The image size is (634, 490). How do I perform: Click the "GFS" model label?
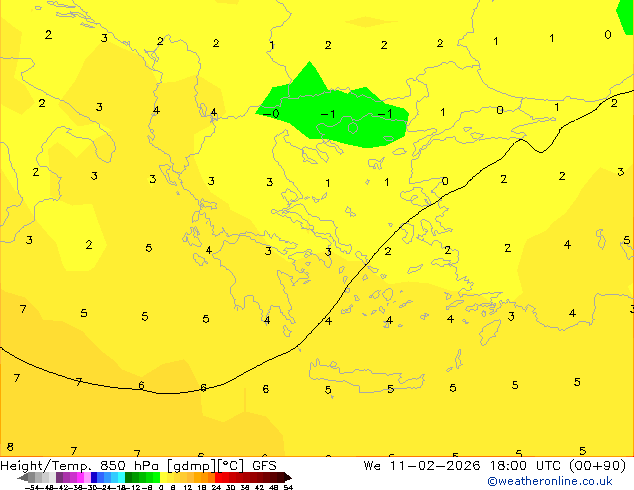tap(264, 465)
